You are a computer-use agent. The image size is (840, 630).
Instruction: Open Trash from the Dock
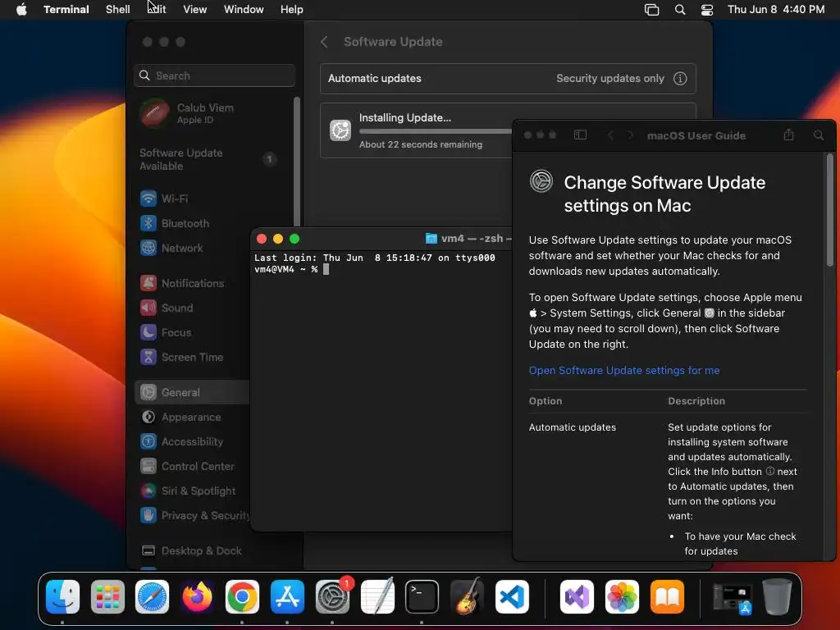778,596
